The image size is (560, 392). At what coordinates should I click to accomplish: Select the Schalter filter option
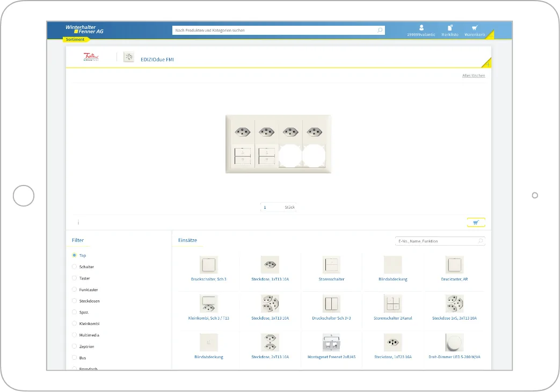[x=75, y=267]
